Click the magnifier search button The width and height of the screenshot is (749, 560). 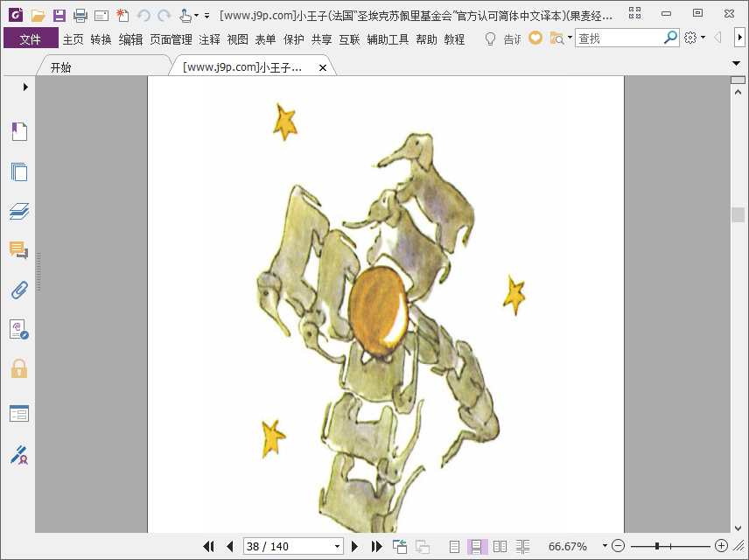point(670,38)
